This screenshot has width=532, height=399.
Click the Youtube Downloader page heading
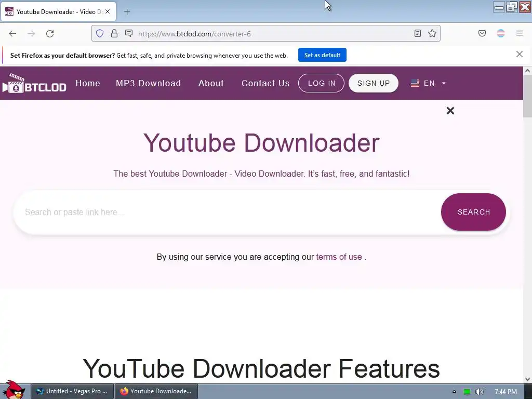pos(261,143)
